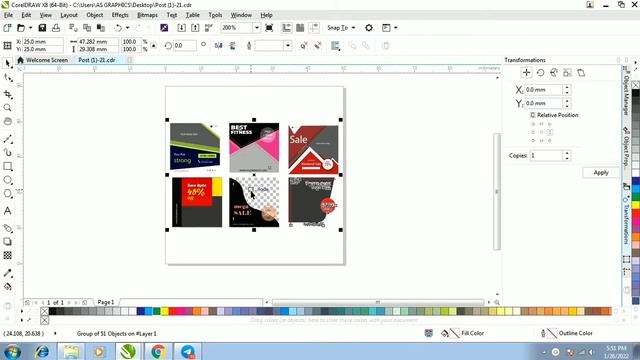
Task: Switch to Rotate in Transformations docker
Action: pos(540,73)
